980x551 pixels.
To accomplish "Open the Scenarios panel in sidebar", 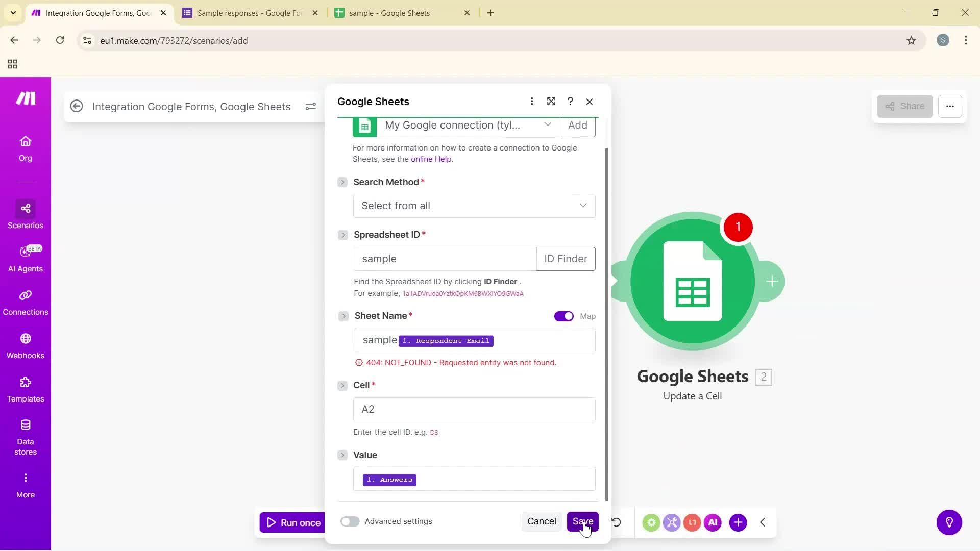I will [25, 215].
